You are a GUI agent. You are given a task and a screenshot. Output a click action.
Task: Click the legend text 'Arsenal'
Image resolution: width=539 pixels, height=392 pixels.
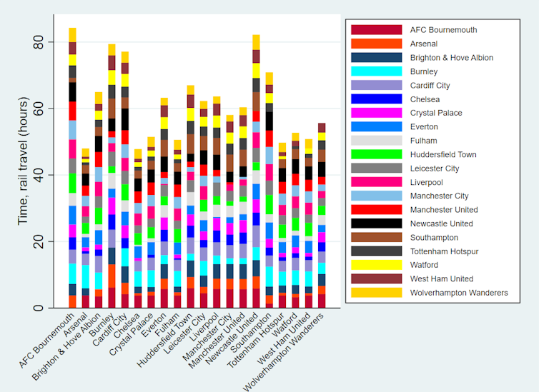click(424, 44)
